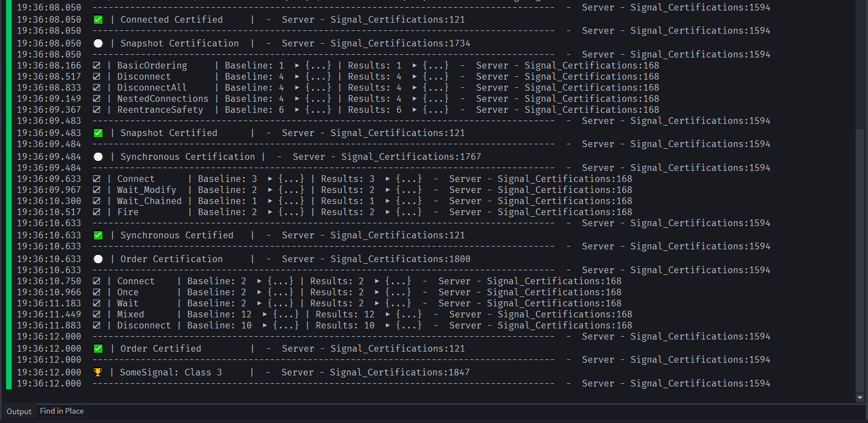Click the check mark on the Wait_Chained row
Image resolution: width=868 pixels, height=423 pixels.
[97, 201]
